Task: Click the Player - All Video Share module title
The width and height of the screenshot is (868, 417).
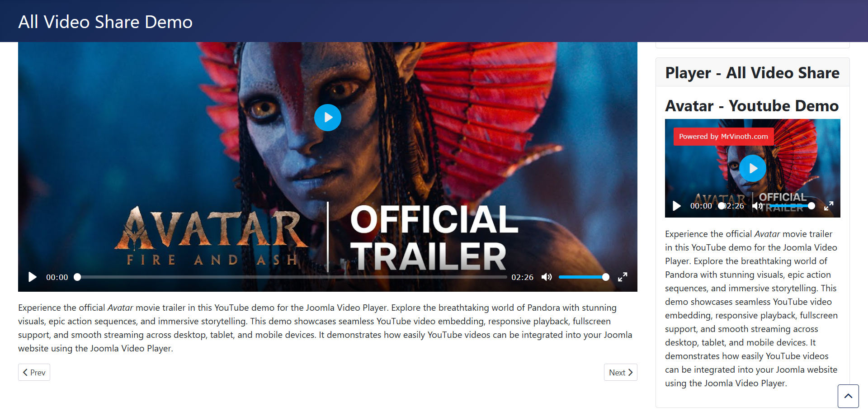Action: [x=752, y=73]
